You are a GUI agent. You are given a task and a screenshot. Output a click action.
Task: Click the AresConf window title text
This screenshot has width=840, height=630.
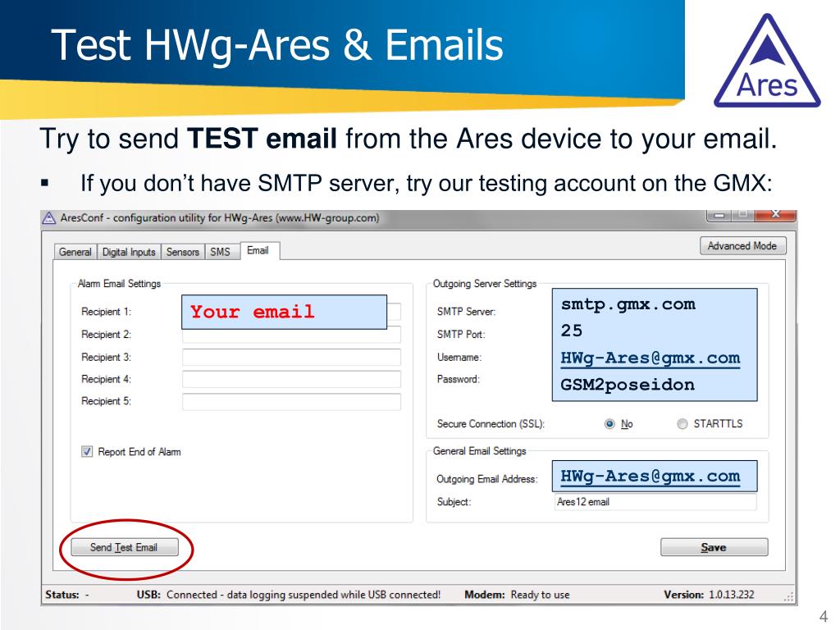220,218
